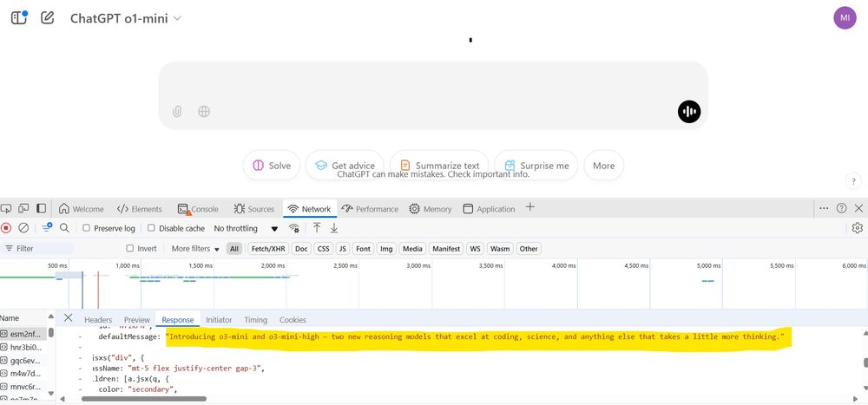Switch to the Application tab

[489, 209]
